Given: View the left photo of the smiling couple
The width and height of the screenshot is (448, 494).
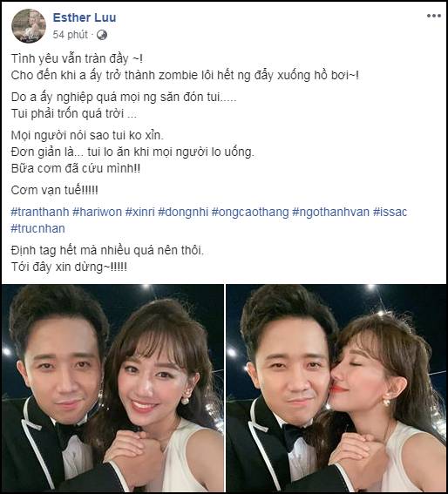Looking at the screenshot, I should click(x=112, y=388).
